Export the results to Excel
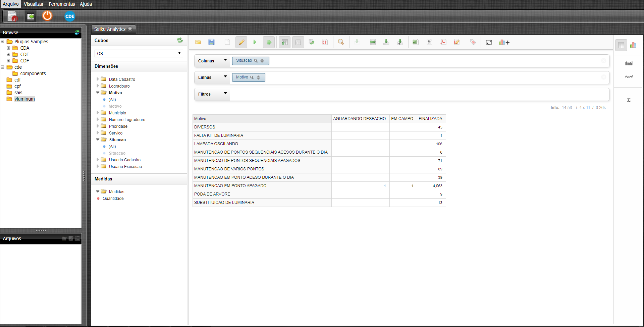 tap(415, 42)
